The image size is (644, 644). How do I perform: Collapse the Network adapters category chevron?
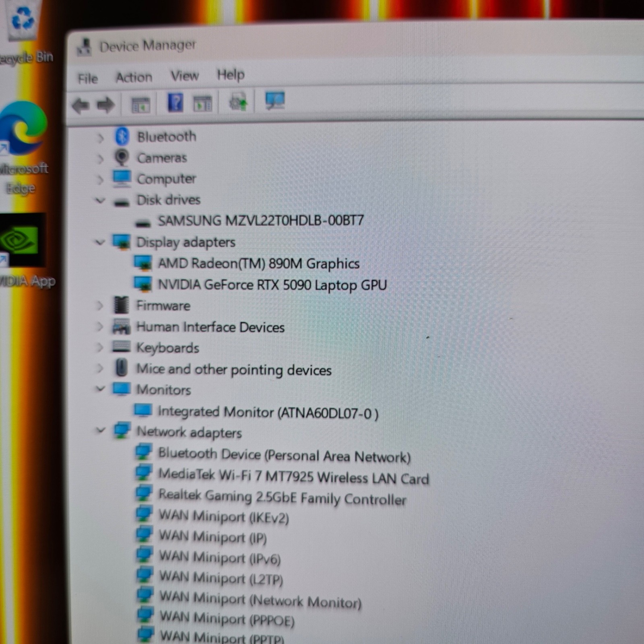100,431
